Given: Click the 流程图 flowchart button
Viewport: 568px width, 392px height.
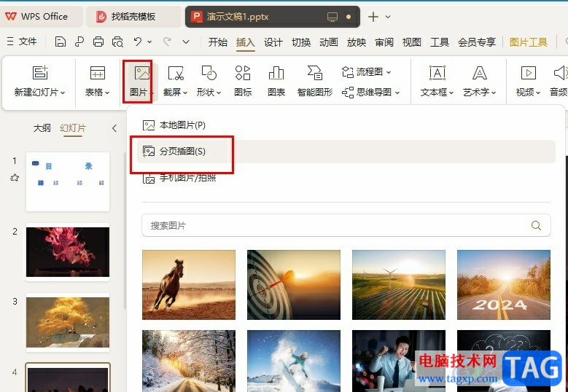Looking at the screenshot, I should (366, 71).
